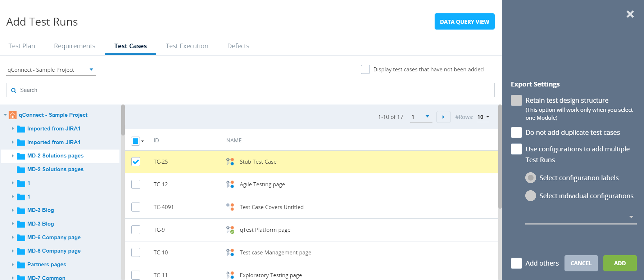Click the DATA QUERY VIEW button
The height and width of the screenshot is (280, 644).
click(464, 22)
